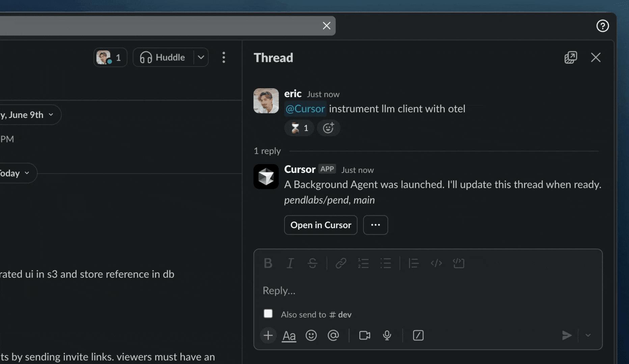629x364 pixels.
Task: Open the Cursor app avatar
Action: 266,177
